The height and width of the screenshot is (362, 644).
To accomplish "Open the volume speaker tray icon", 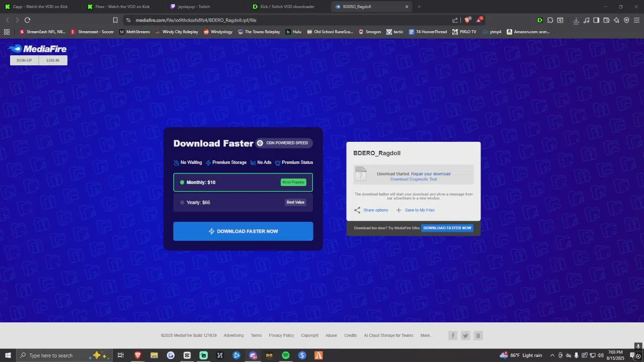I will (601, 355).
